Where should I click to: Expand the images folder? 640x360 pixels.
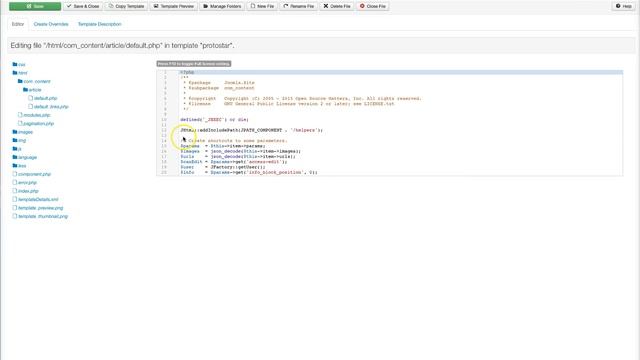click(x=22, y=132)
